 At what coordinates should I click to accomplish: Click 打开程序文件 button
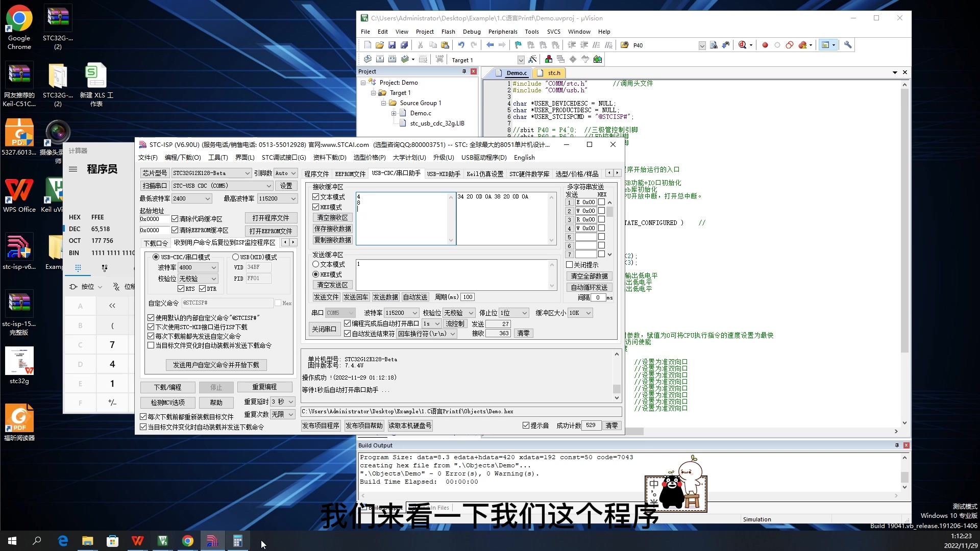(x=271, y=218)
